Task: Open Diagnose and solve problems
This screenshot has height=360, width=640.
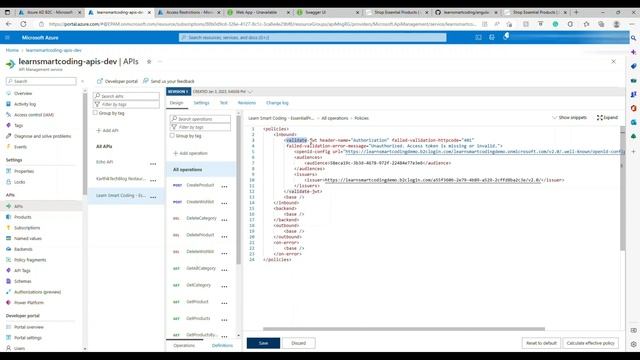Action: (42, 136)
